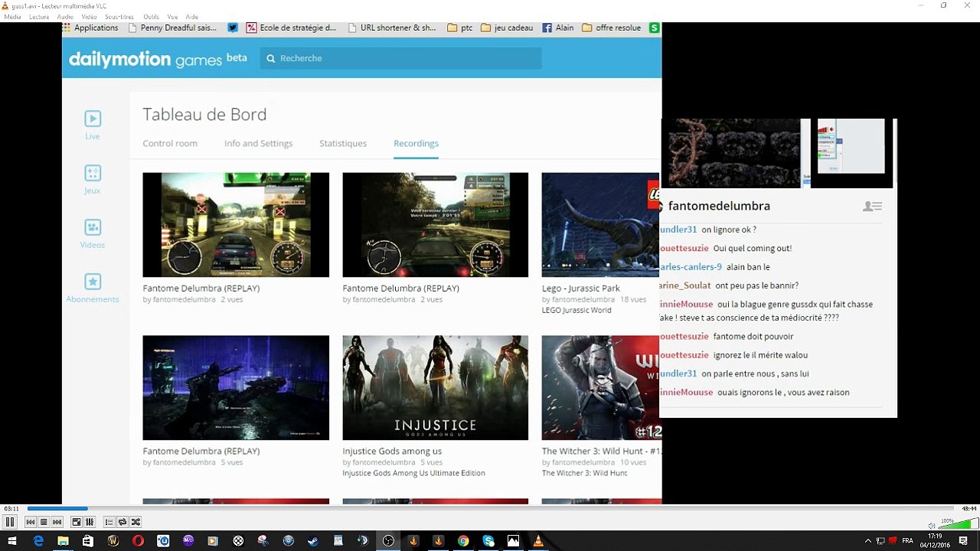The width and height of the screenshot is (980, 551).
Task: Open the Jeux sidebar icon
Action: click(93, 179)
